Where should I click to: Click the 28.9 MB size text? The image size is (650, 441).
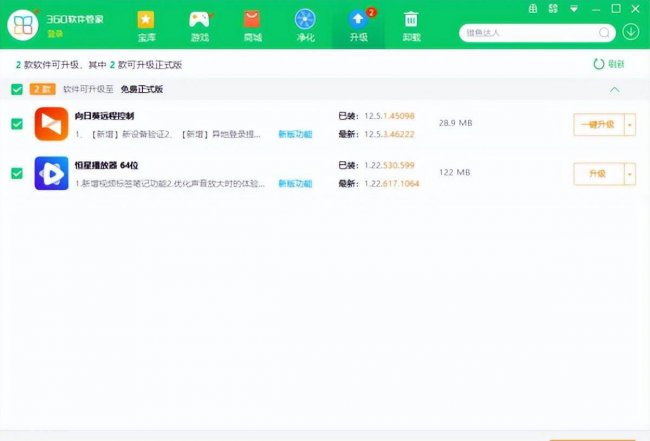tap(456, 123)
